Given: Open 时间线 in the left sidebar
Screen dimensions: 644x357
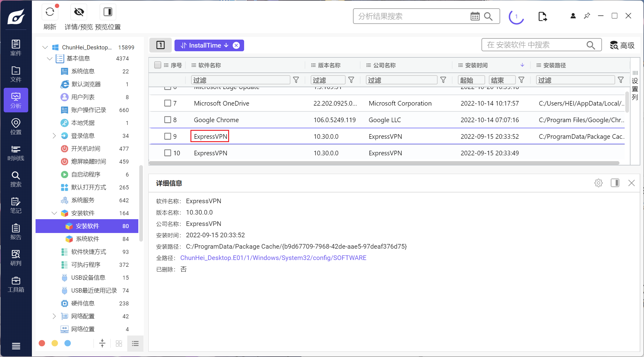Looking at the screenshot, I should pos(16,153).
